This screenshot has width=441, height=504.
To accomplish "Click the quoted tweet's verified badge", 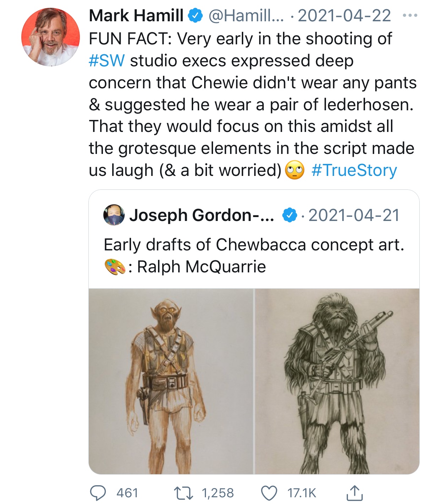I will coord(289,215).
